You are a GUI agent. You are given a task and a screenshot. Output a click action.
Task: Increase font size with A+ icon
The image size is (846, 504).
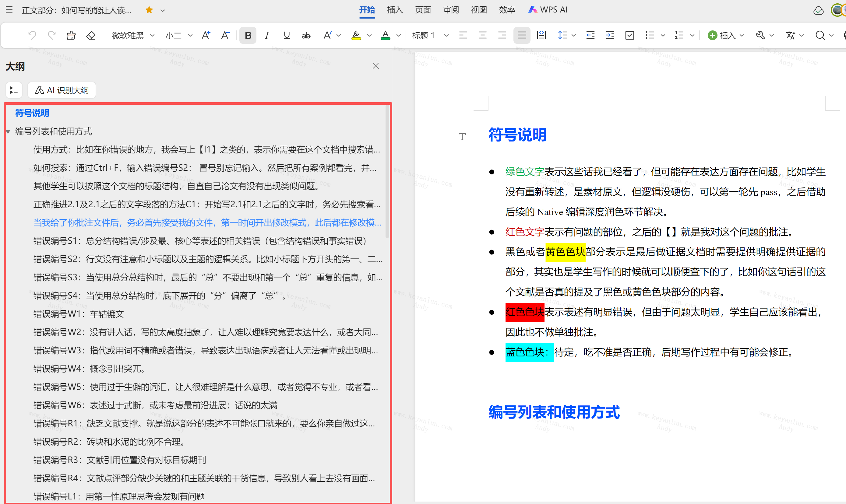tap(206, 35)
